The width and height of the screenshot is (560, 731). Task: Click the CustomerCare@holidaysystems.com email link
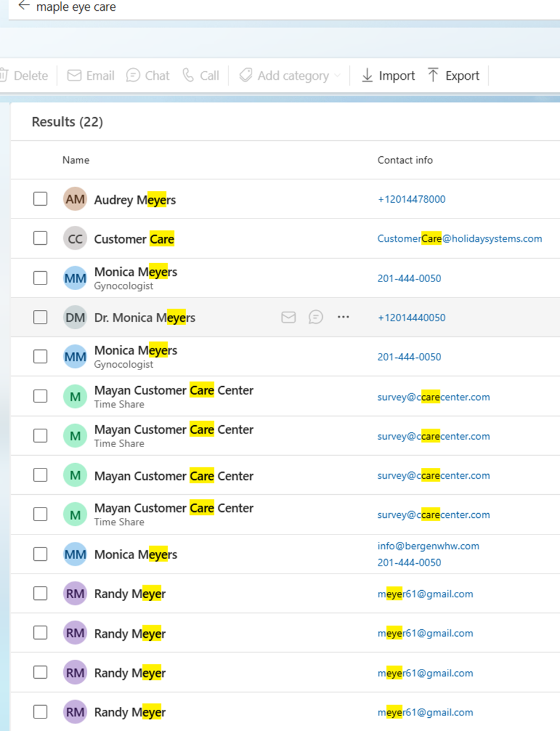[459, 238]
